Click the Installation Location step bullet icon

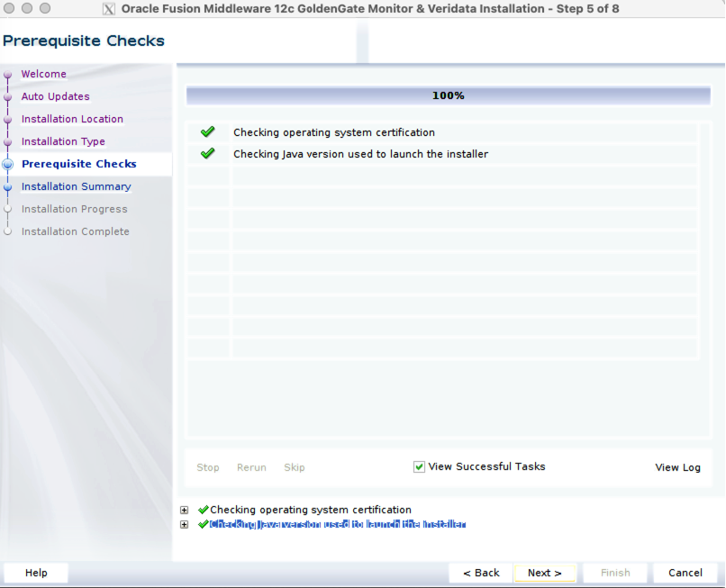8,120
